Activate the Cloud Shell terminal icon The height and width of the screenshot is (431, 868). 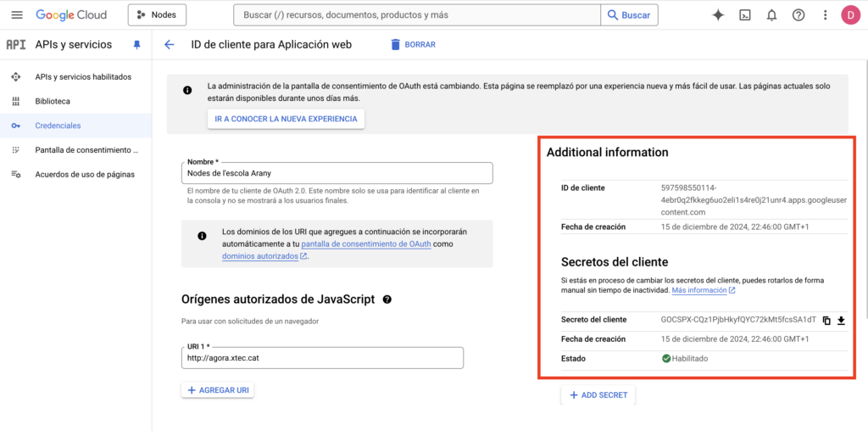[745, 15]
